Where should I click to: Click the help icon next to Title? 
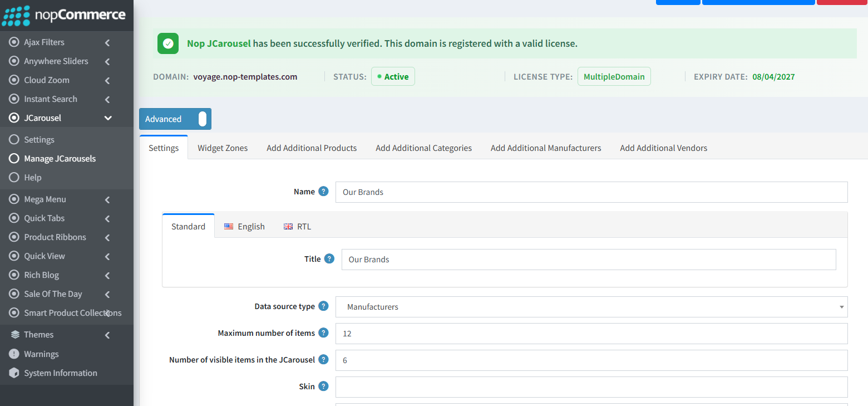tap(329, 259)
